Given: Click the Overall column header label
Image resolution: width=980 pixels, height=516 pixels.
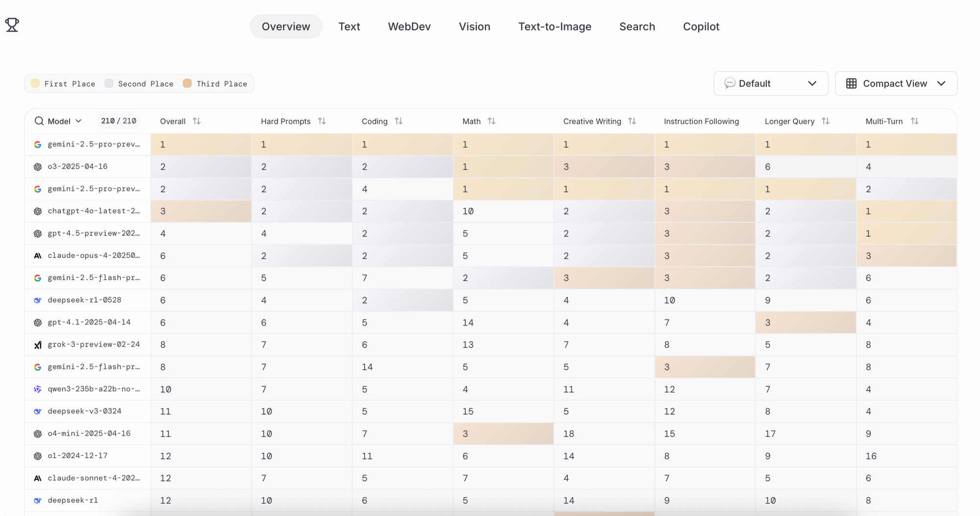Looking at the screenshot, I should coord(173,121).
